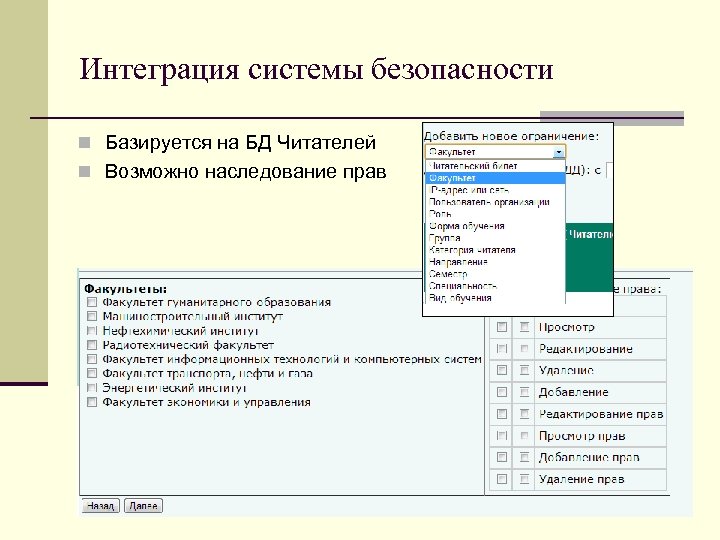Tick the Машиностроительный институт checkbox
The image size is (720, 540).
pyautogui.click(x=92, y=316)
